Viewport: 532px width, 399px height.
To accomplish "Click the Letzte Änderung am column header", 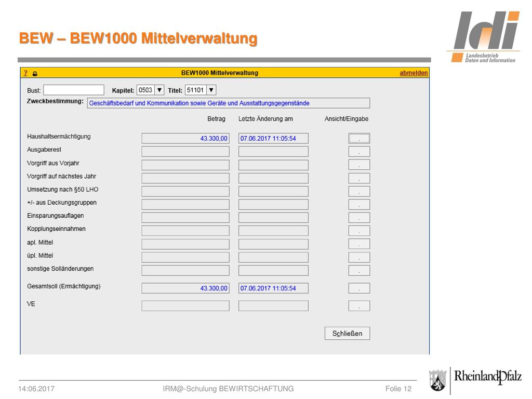I will (x=265, y=119).
